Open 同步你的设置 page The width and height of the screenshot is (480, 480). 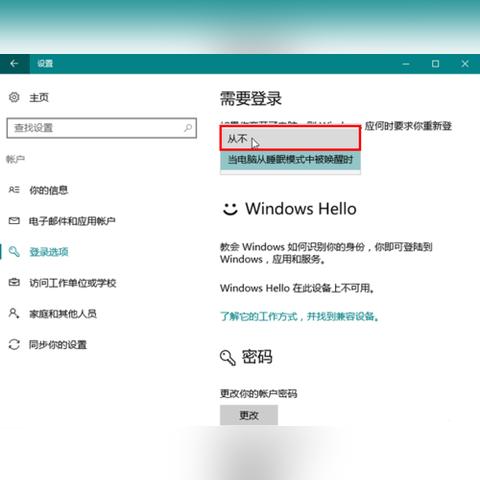pyautogui.click(x=58, y=345)
